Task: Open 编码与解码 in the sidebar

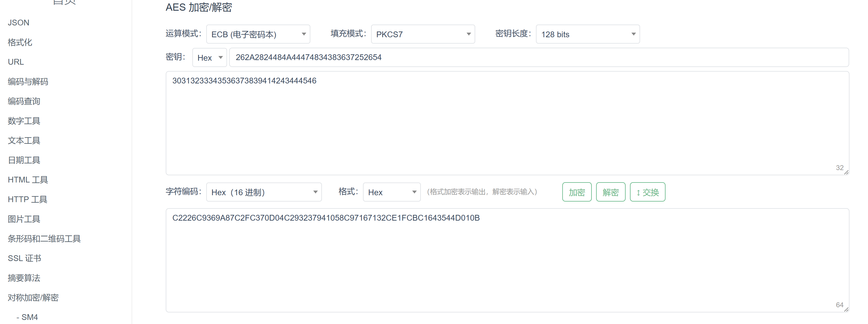Action: point(28,81)
